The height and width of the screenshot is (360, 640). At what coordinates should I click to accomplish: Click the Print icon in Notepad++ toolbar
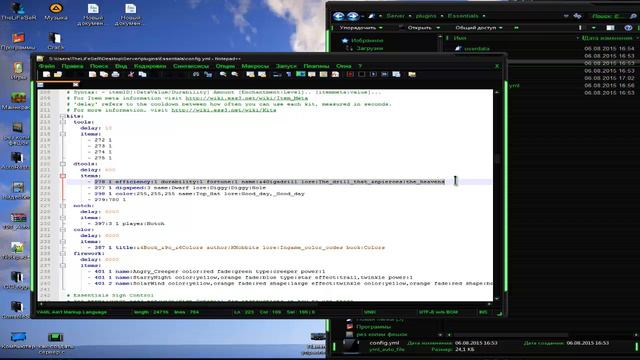tap(116, 74)
